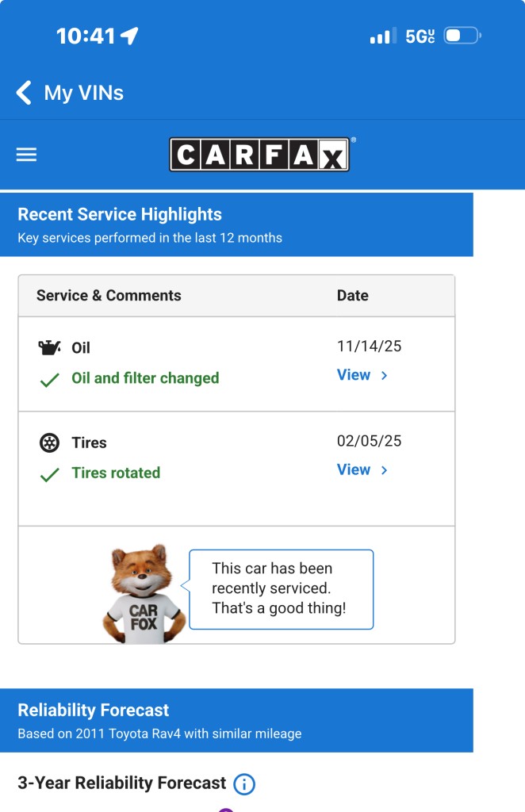Tap the recently serviced speech bubble

[281, 588]
